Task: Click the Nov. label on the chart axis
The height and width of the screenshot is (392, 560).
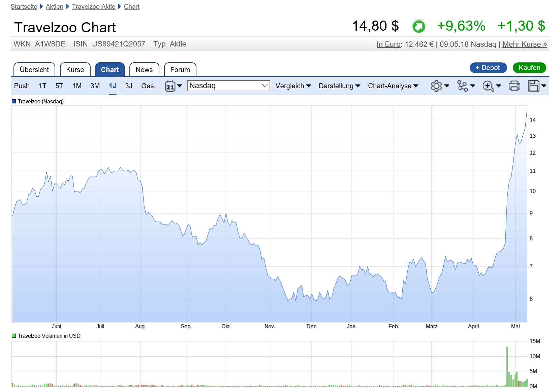Action: click(x=270, y=326)
